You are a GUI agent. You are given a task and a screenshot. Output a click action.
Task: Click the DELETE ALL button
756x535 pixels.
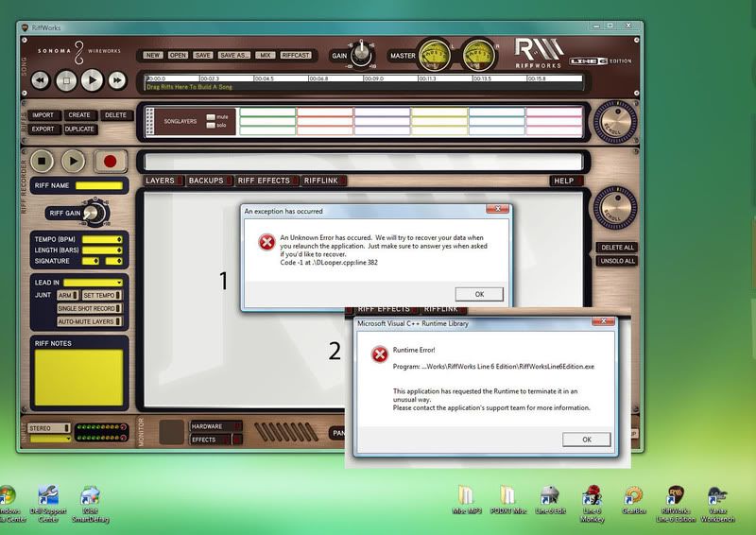click(617, 248)
